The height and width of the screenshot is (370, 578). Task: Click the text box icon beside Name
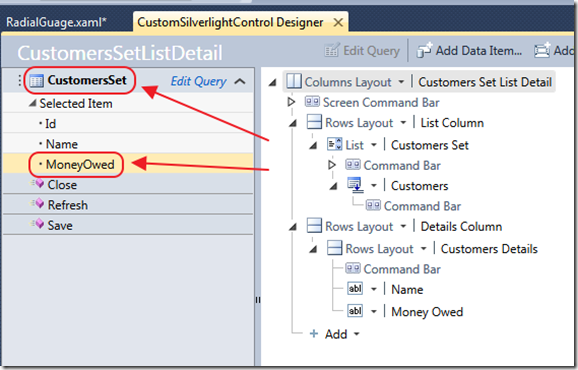point(355,289)
